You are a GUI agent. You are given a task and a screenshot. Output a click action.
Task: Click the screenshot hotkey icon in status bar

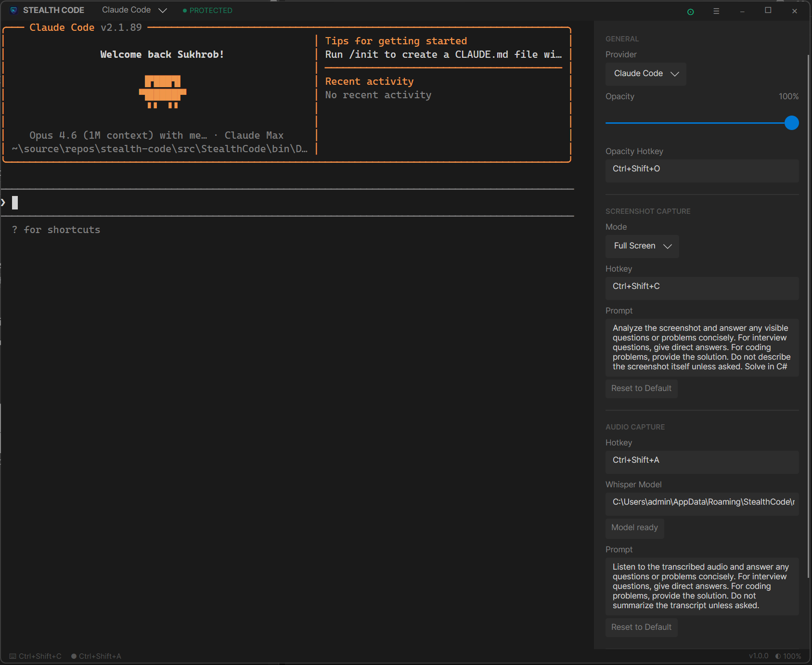[x=13, y=656]
